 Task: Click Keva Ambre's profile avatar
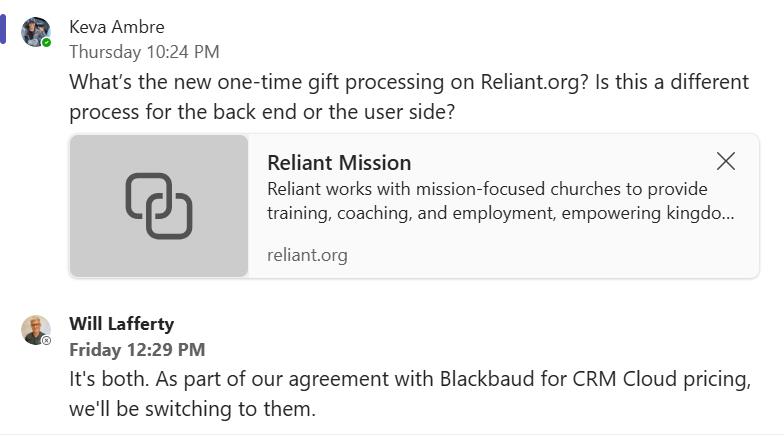point(35,31)
